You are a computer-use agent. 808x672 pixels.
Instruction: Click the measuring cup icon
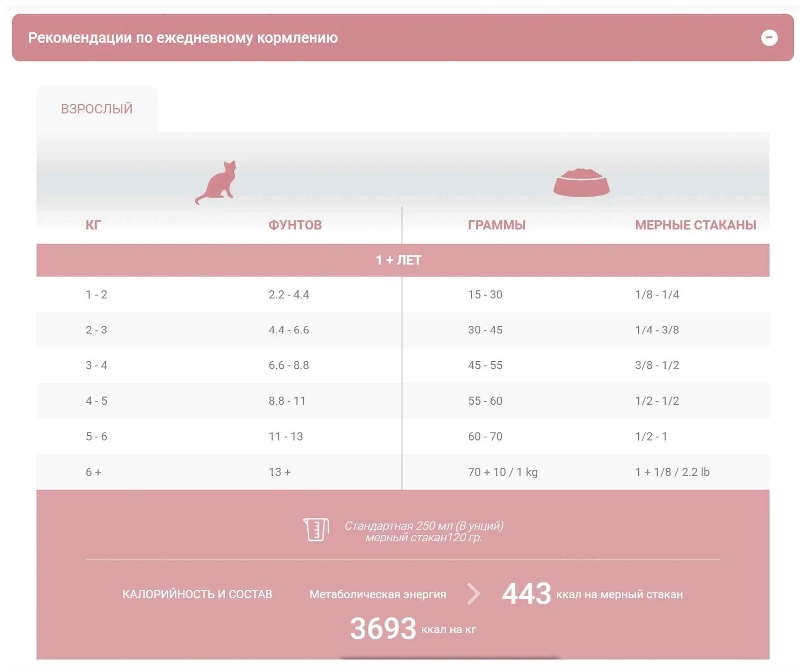[316, 529]
